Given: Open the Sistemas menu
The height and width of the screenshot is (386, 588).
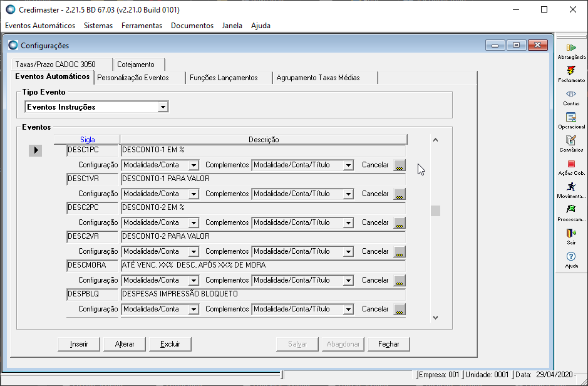Looking at the screenshot, I should tap(98, 26).
